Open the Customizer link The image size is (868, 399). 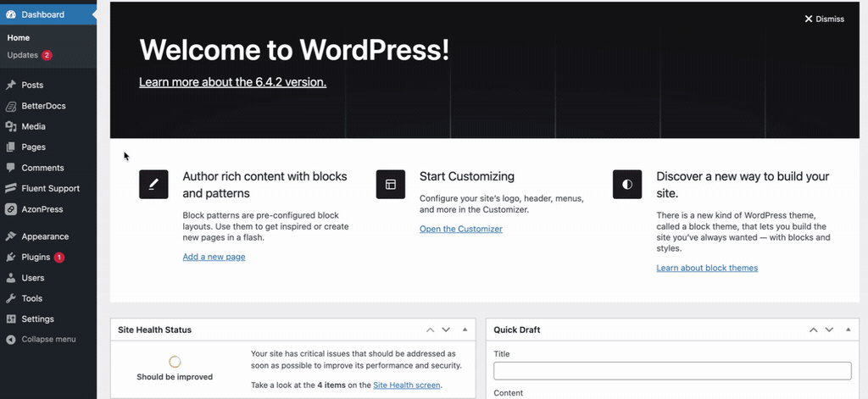460,229
